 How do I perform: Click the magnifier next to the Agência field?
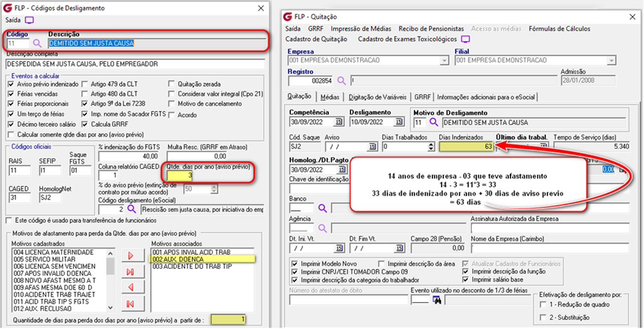click(x=322, y=228)
